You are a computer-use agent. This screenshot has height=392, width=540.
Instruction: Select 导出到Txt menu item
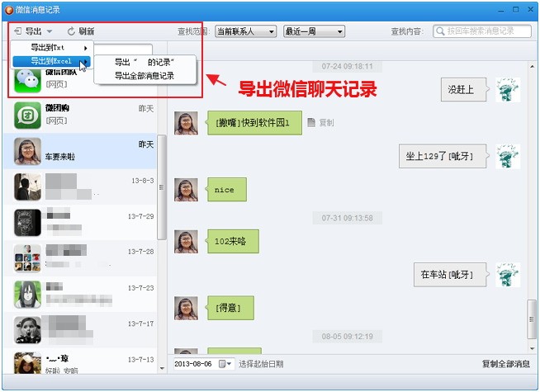click(x=52, y=48)
